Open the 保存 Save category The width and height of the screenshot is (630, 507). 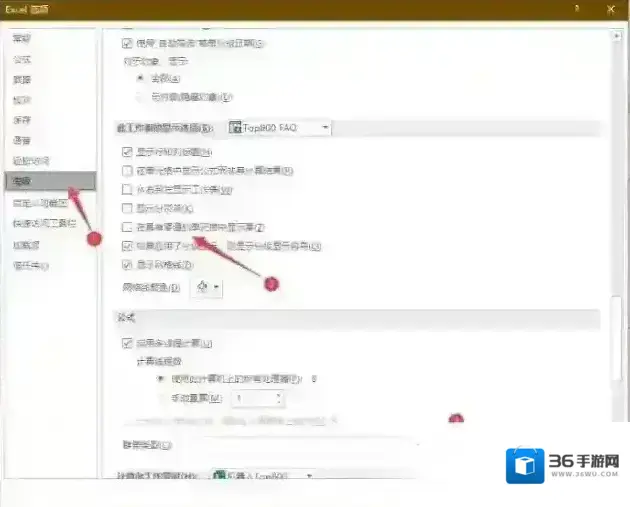coord(22,120)
